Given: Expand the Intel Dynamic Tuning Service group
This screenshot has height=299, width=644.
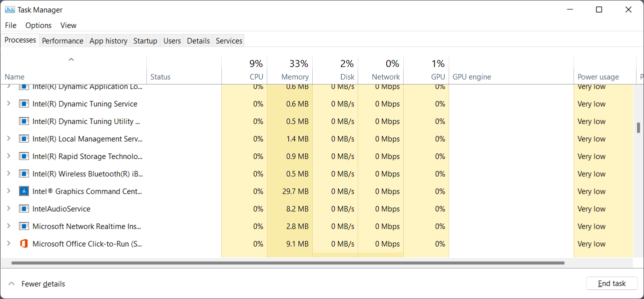Looking at the screenshot, I should click(8, 104).
